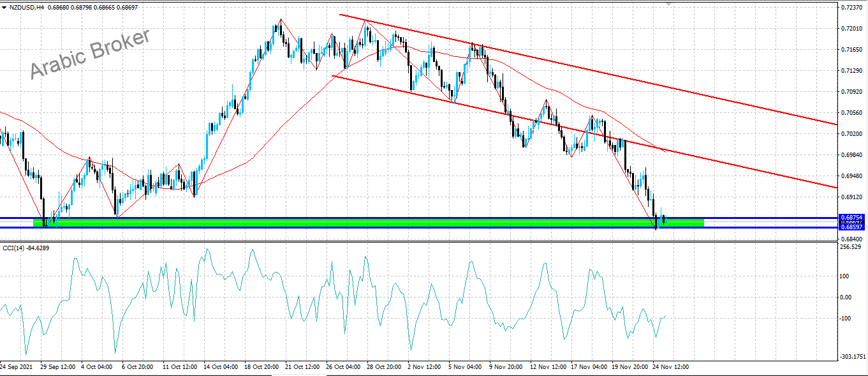Click the 5 Nov 04:00 time label
This screenshot has height=376, width=868.
(466, 368)
